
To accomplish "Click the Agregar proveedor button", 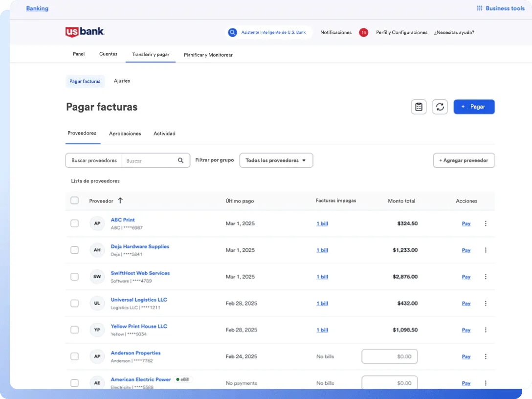I will click(464, 160).
